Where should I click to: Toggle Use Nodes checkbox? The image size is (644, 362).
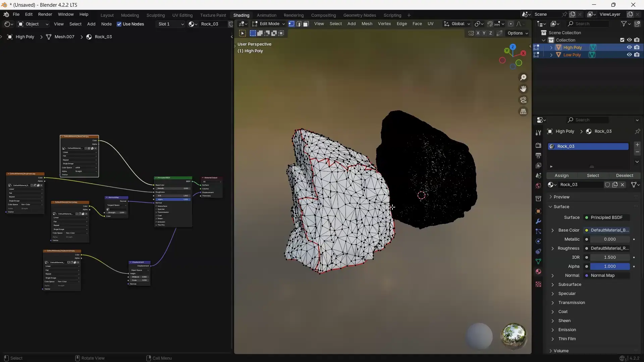[119, 24]
